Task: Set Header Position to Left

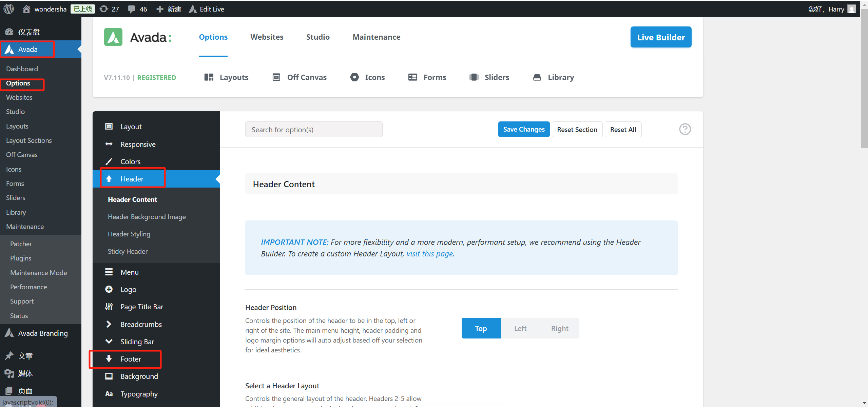Action: click(x=520, y=328)
